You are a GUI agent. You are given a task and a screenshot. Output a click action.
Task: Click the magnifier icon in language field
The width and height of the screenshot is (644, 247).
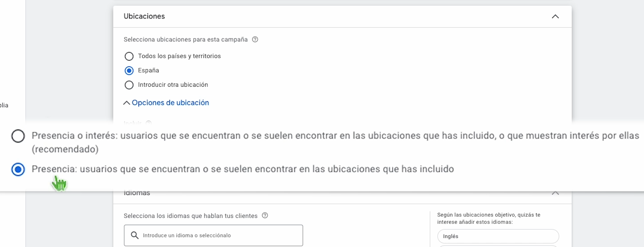(135, 235)
